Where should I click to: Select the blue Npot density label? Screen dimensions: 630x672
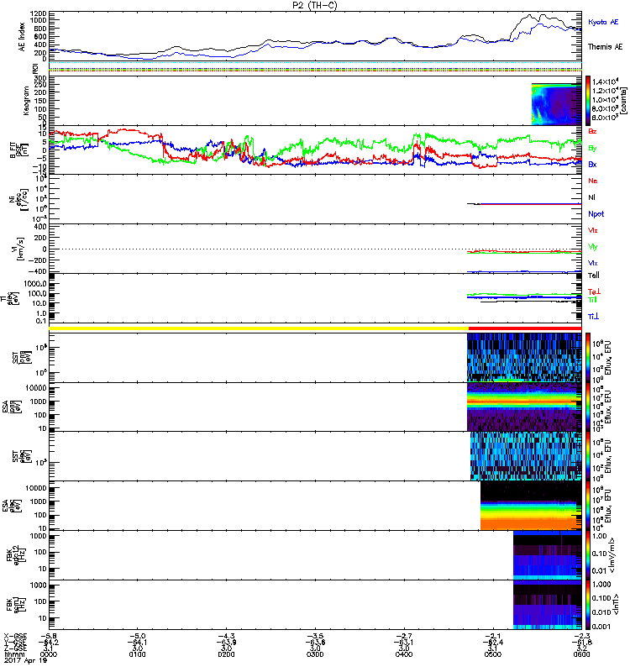(596, 214)
